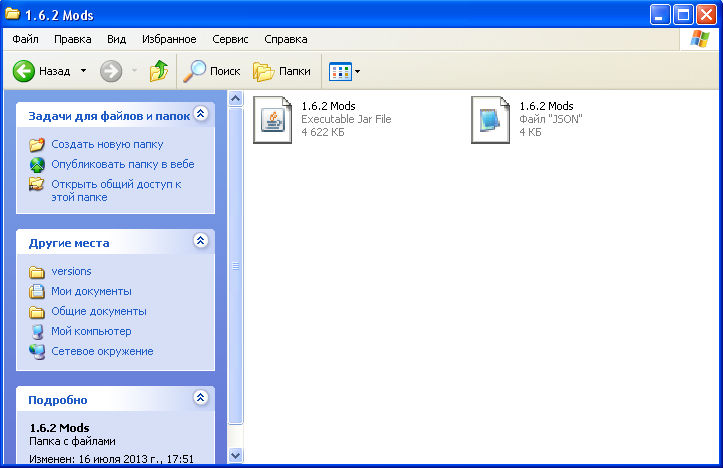Click the Windows flag logo
The height and width of the screenshot is (468, 723).
click(x=700, y=39)
